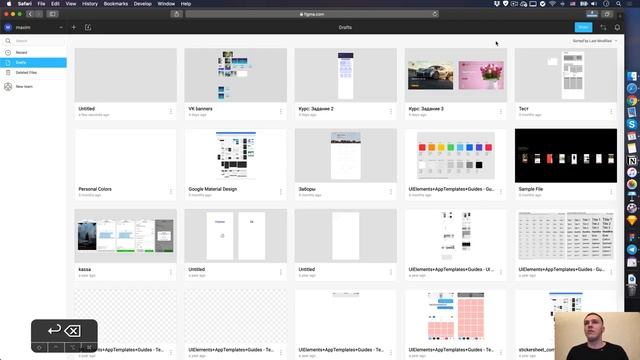Open Telegram from the dock
640x360 pixels.
[x=632, y=249]
